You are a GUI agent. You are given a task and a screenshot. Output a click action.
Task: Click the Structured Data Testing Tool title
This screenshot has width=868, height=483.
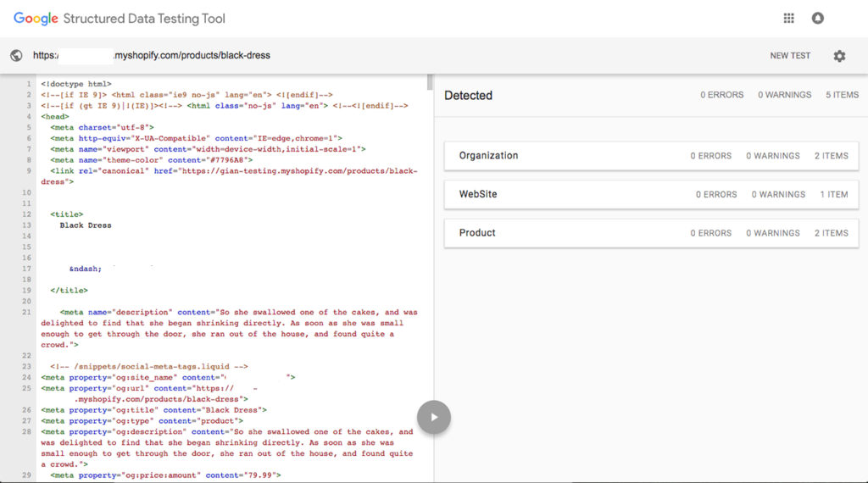pos(144,19)
